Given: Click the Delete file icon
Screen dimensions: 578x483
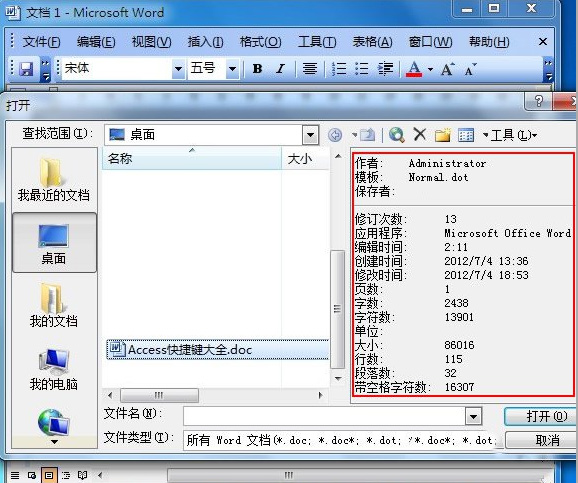Looking at the screenshot, I should click(x=419, y=135).
